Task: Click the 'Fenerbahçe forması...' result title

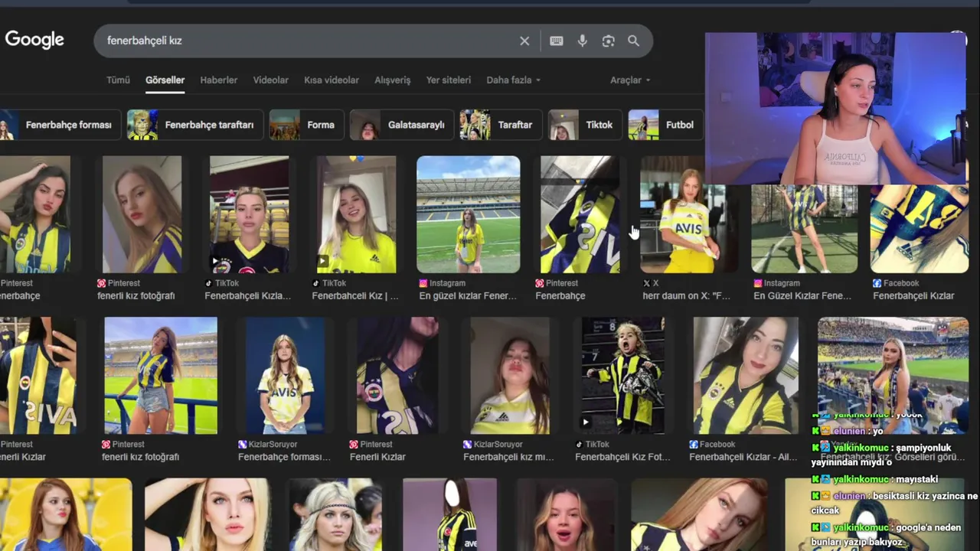Action: [x=284, y=457]
